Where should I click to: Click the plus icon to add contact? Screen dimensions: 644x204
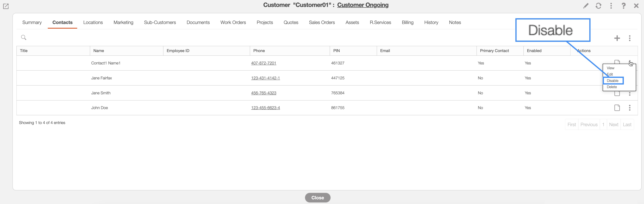pos(617,38)
